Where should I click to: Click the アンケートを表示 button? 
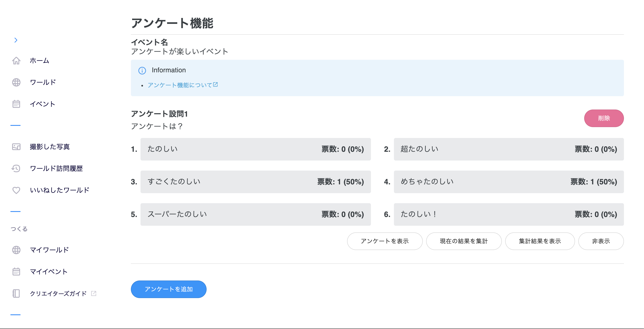click(385, 241)
